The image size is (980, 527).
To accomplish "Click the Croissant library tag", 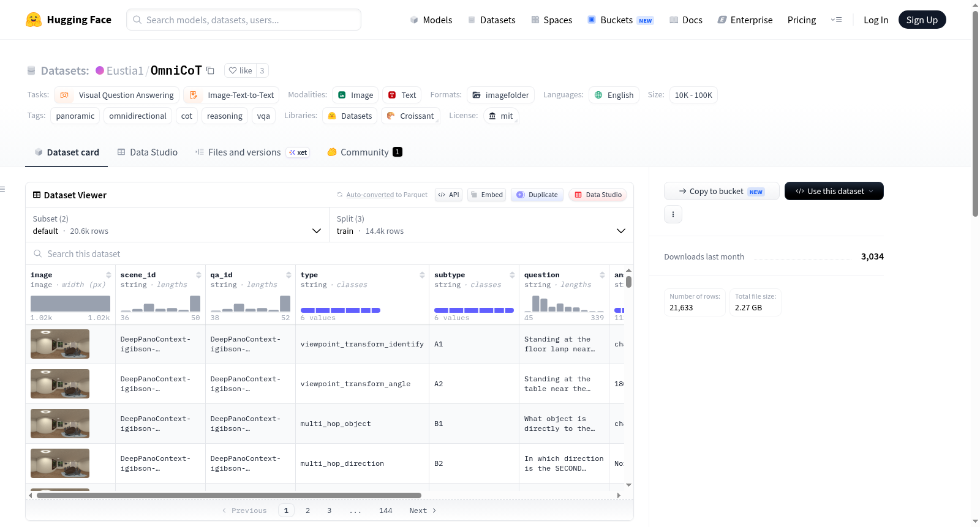I will [410, 116].
